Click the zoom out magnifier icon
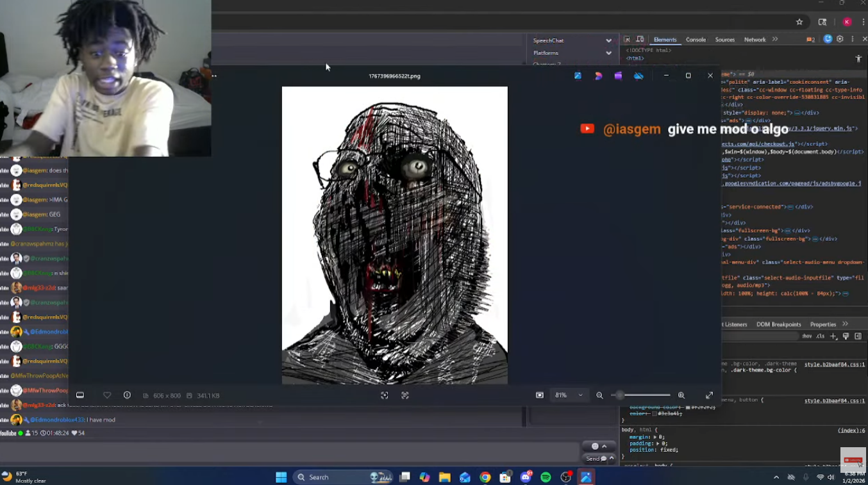This screenshot has height=485, width=868. tap(599, 395)
